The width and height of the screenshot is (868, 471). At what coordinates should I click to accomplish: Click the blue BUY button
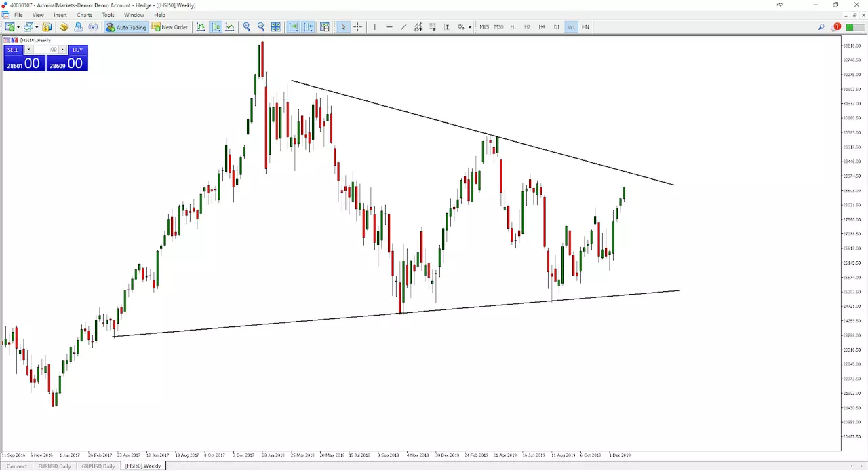[77, 50]
